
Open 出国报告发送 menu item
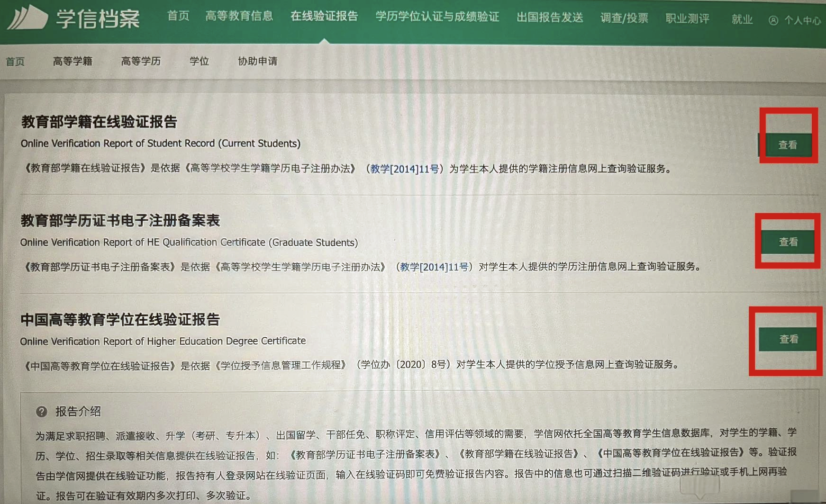[x=550, y=18]
